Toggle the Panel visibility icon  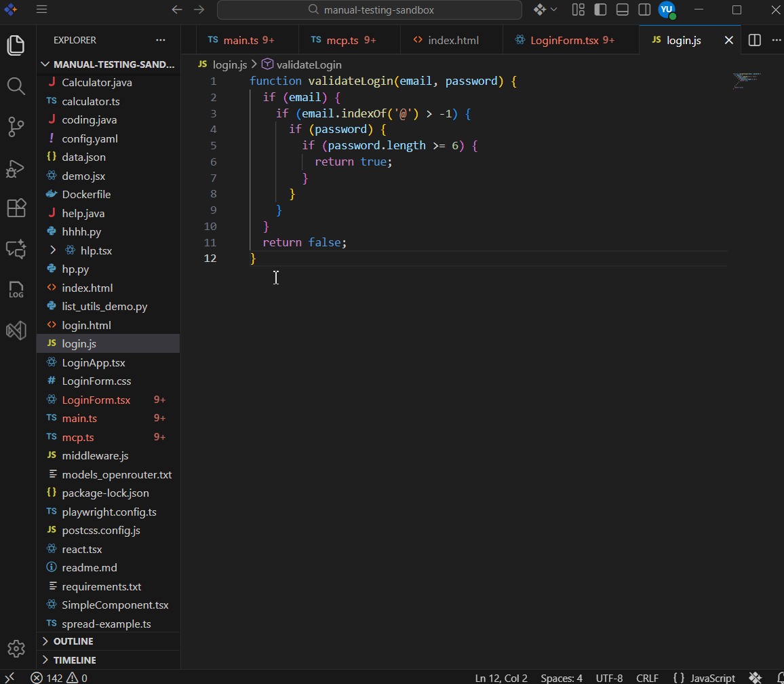(x=622, y=9)
